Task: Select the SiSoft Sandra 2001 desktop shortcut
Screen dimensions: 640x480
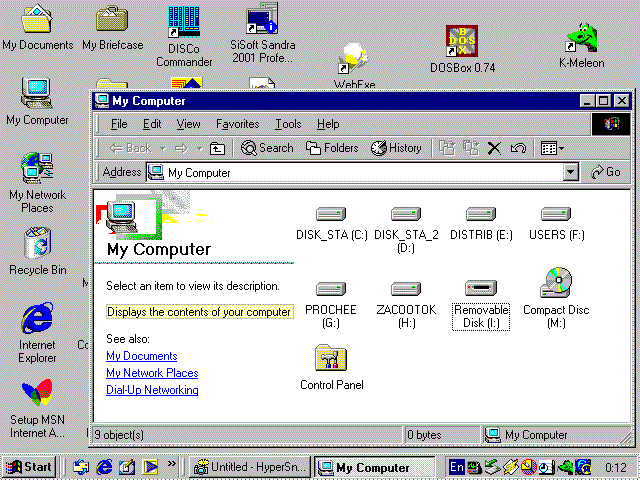Action: point(262,33)
